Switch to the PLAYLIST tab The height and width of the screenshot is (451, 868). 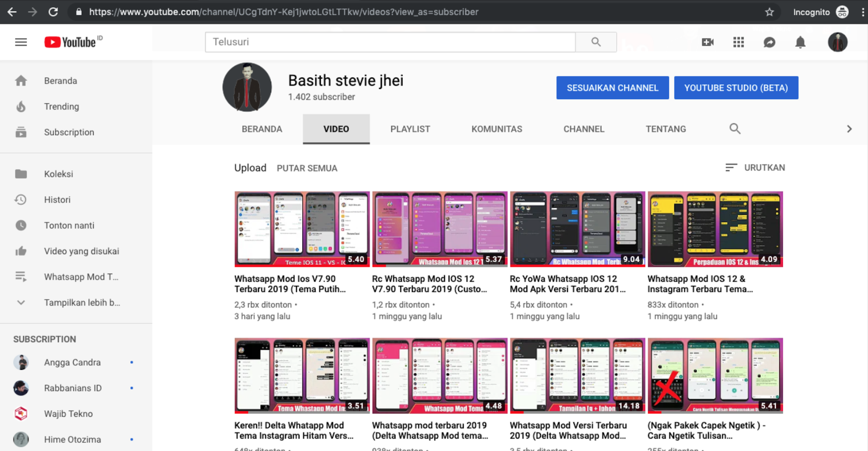pos(410,129)
